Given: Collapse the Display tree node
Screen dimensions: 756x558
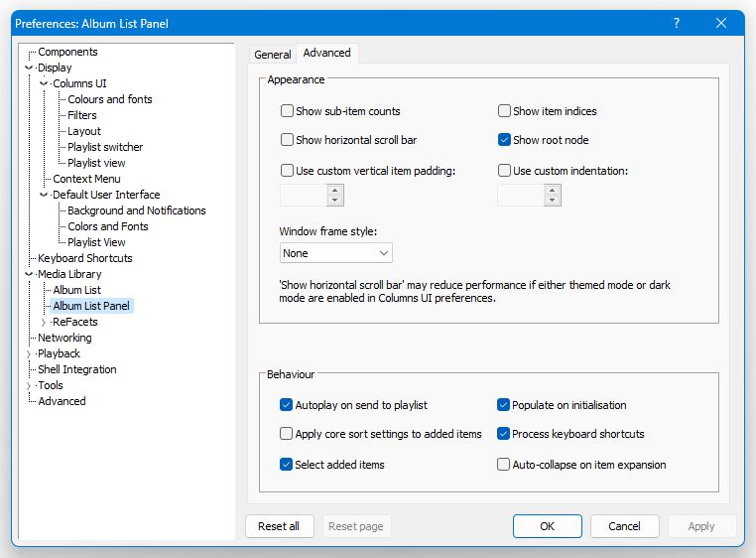Looking at the screenshot, I should click(29, 68).
